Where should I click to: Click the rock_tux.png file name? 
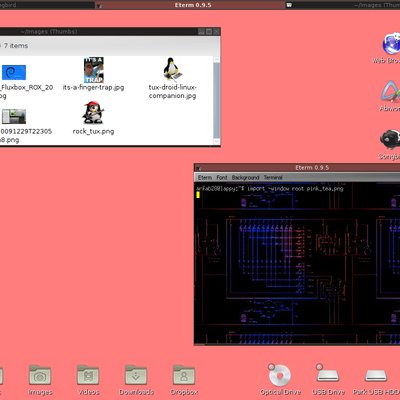(x=93, y=131)
